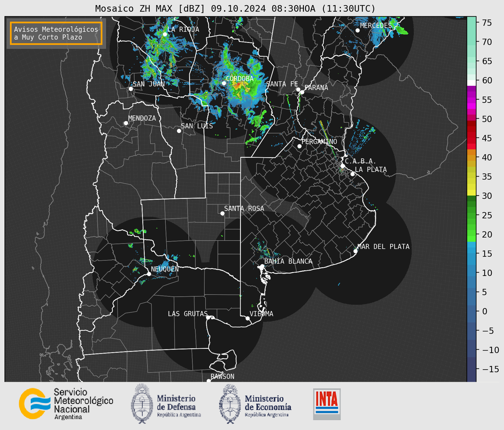The image size is (504, 430).
Task: Click the Santa Rosa city marker dot
Action: tap(222, 214)
